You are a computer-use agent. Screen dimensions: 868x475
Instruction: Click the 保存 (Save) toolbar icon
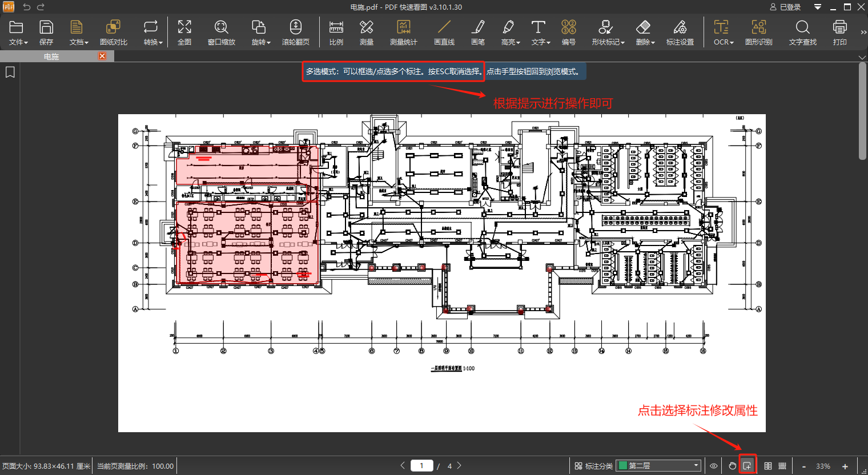[46, 33]
